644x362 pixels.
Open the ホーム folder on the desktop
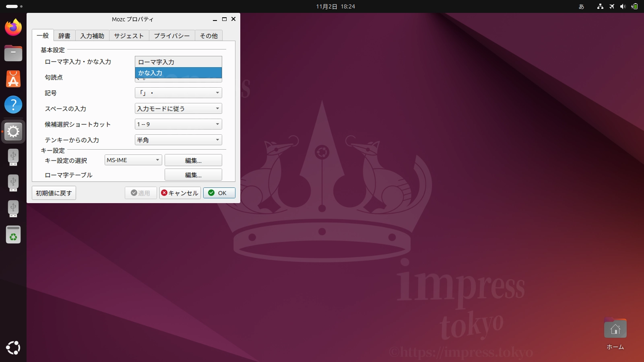(x=615, y=334)
